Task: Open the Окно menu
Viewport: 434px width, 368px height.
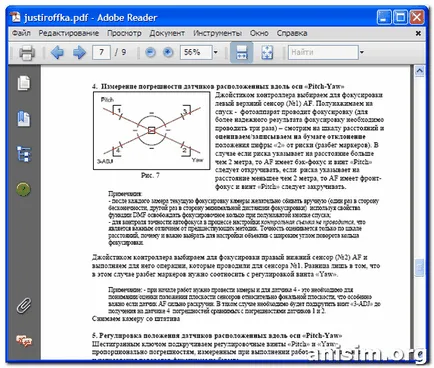Action: [x=259, y=33]
